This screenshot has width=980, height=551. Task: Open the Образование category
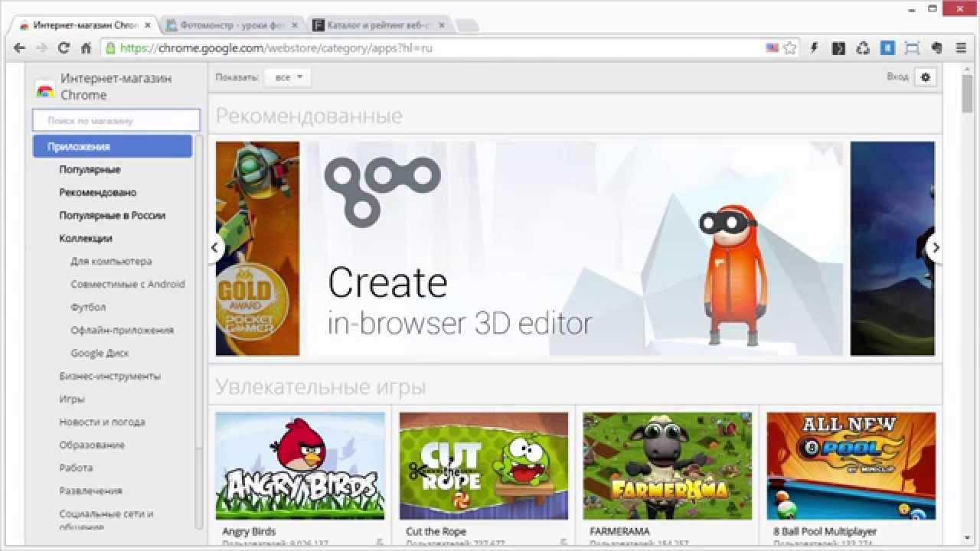click(x=92, y=445)
